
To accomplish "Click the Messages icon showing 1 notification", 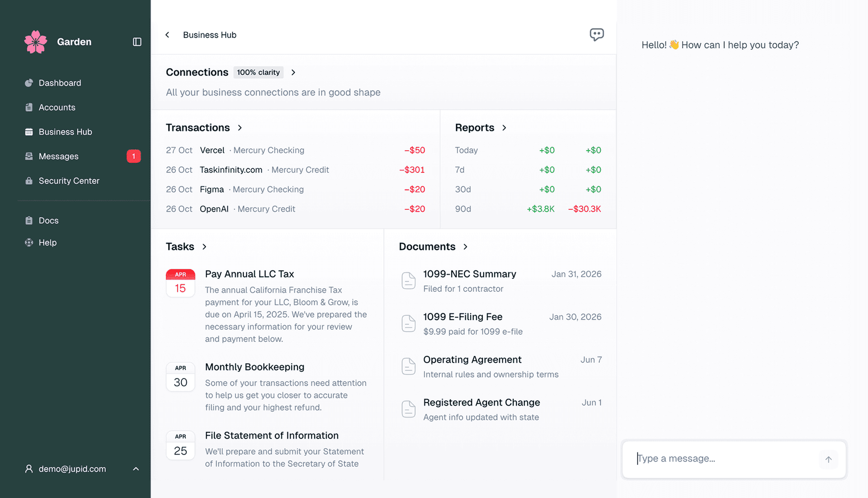I will pos(28,156).
